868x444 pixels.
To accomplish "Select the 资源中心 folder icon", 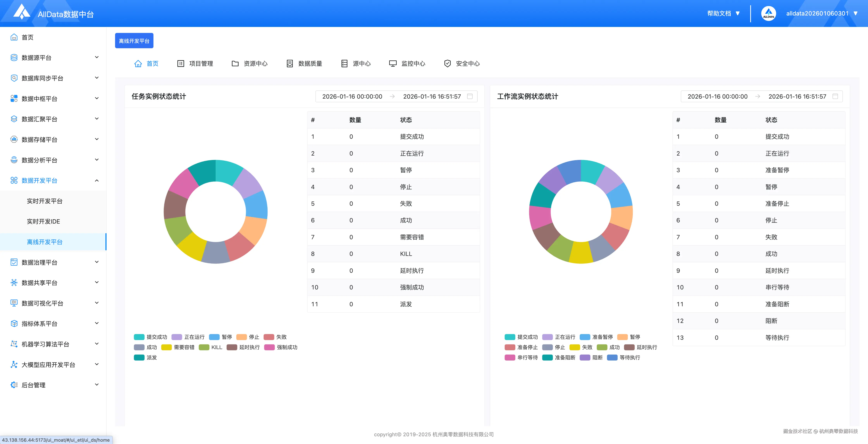I will pos(235,63).
